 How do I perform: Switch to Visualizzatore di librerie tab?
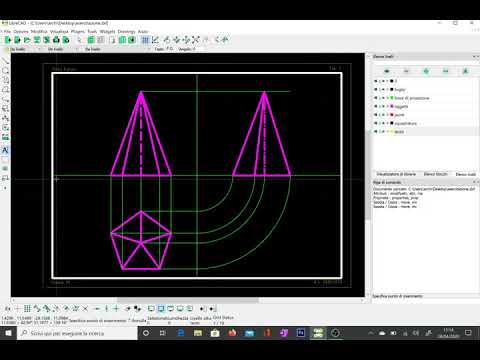tap(396, 174)
